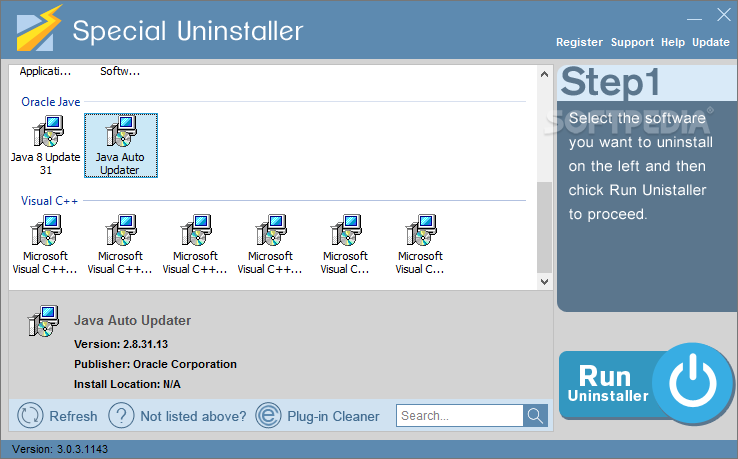Click the scrollbar down arrow
The width and height of the screenshot is (738, 459).
[545, 282]
